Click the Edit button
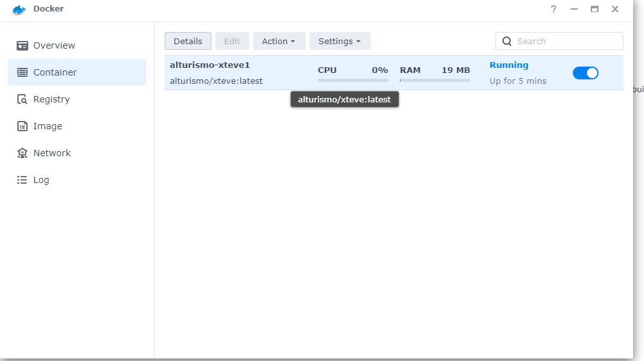Screen dimensions: 644x361 coord(232,41)
